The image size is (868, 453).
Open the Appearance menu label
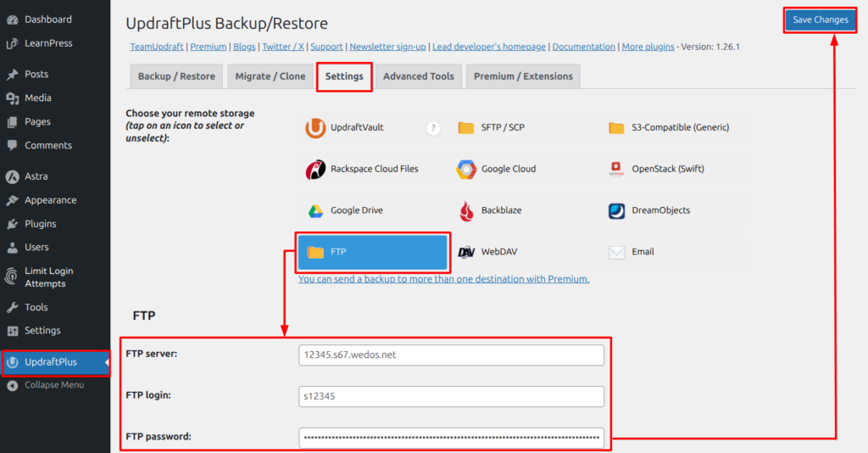[50, 200]
